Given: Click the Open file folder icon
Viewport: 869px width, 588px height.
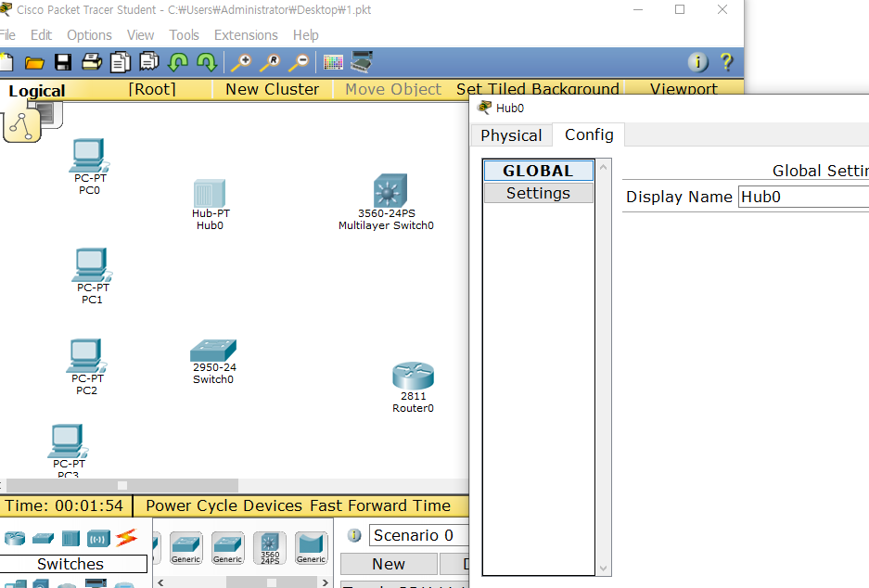Looking at the screenshot, I should 34,63.
